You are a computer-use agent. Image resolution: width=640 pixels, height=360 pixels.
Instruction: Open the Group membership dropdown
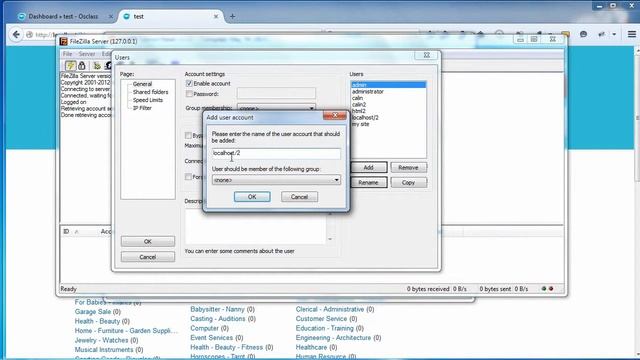click(276, 108)
